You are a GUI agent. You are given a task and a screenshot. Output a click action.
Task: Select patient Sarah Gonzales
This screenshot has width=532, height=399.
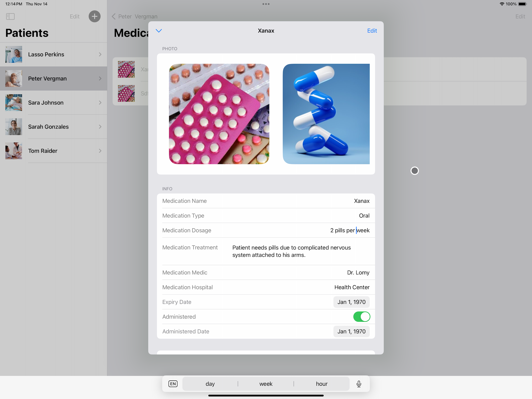(53, 127)
